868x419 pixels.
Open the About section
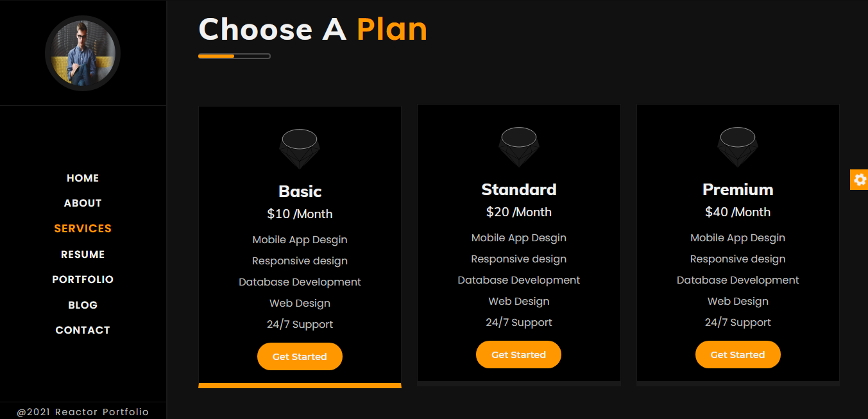83,203
